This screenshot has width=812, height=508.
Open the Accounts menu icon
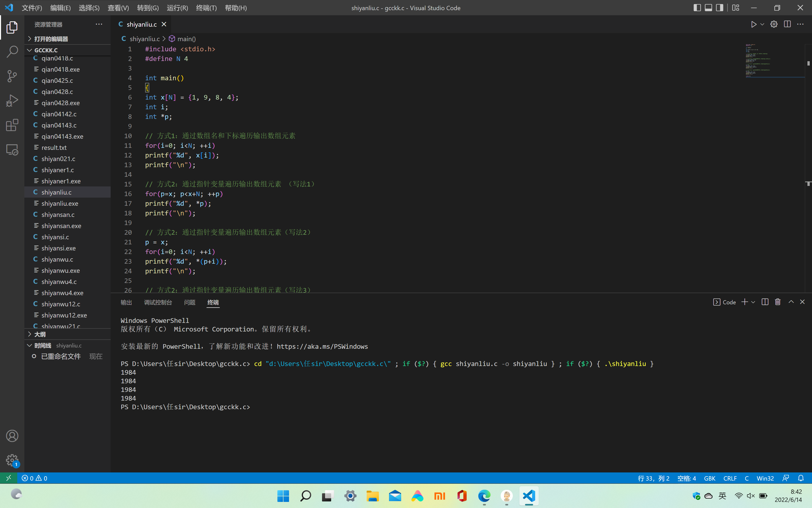pyautogui.click(x=12, y=436)
